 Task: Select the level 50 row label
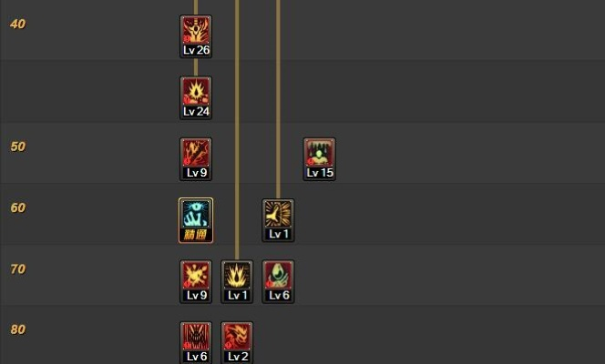tap(17, 147)
